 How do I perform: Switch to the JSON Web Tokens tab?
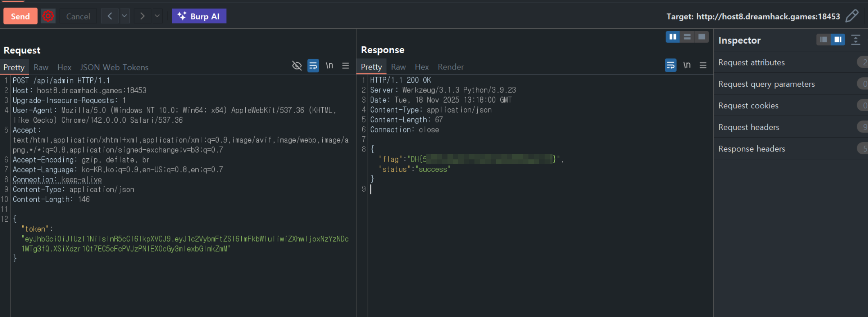[114, 67]
